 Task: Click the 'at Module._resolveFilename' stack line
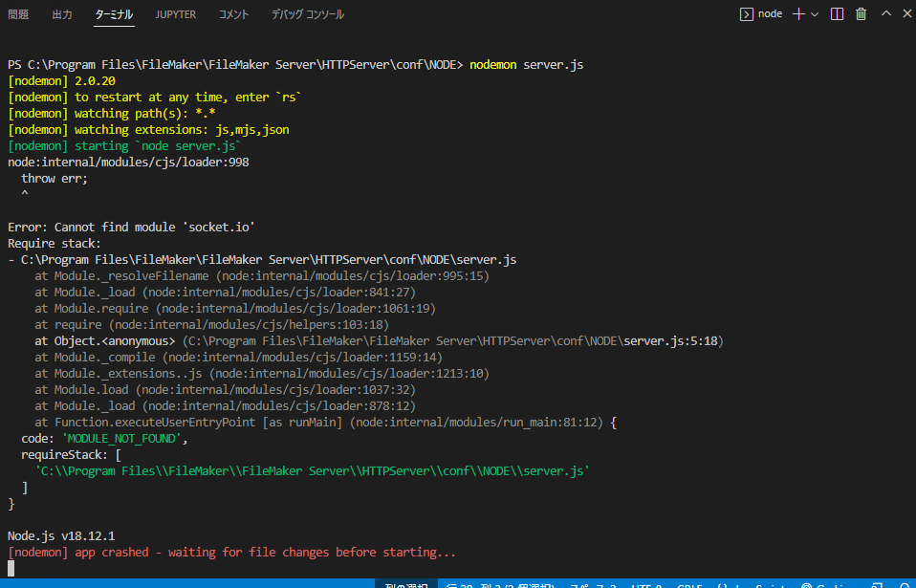(262, 276)
